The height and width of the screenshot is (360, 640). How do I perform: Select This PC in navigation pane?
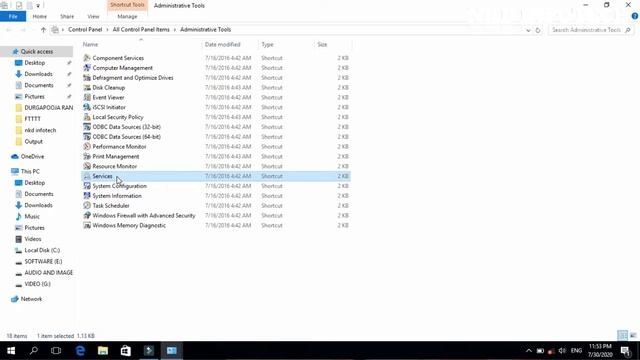point(30,171)
